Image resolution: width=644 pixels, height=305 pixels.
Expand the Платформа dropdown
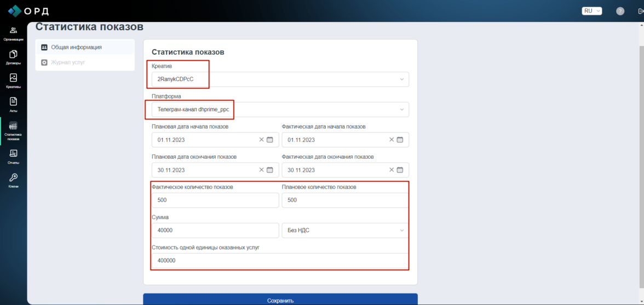(401, 110)
